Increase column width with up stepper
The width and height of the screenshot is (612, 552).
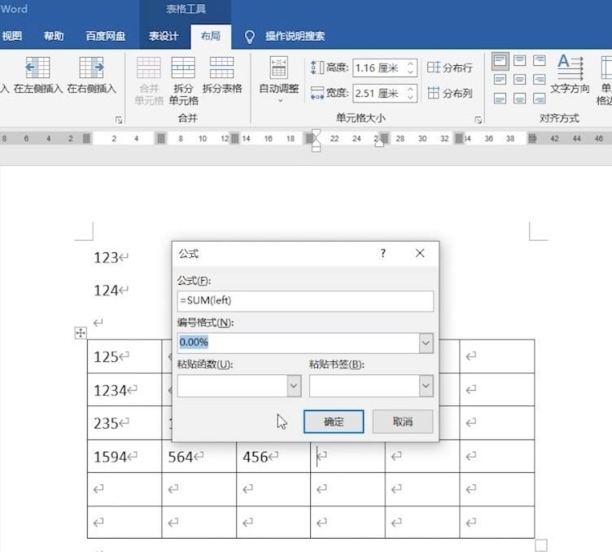pos(410,89)
